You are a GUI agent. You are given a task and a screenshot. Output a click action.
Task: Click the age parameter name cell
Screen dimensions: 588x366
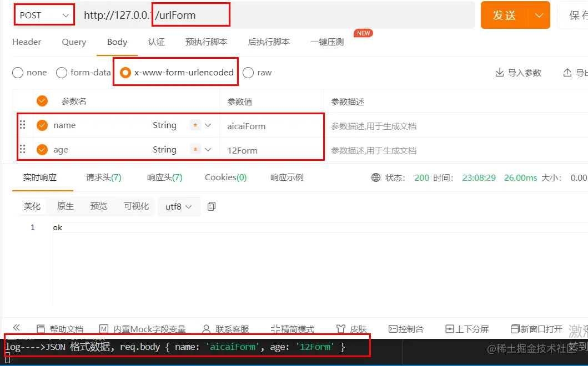[61, 150]
